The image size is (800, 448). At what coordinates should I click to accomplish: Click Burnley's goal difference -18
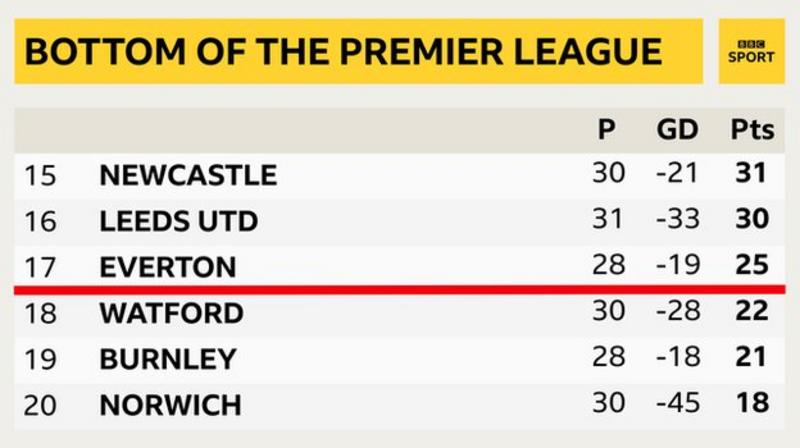tap(678, 357)
